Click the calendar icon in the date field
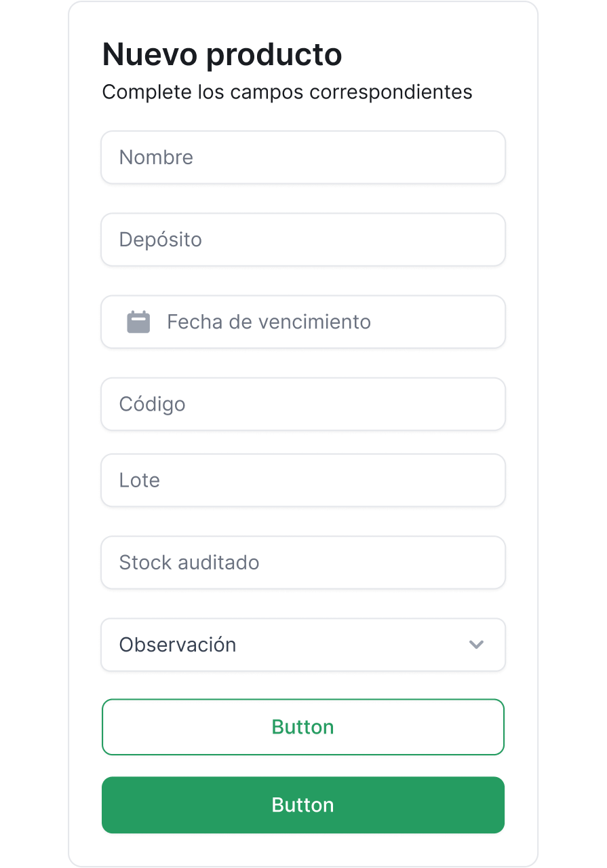Viewport: 607px width, 868px height. click(138, 322)
